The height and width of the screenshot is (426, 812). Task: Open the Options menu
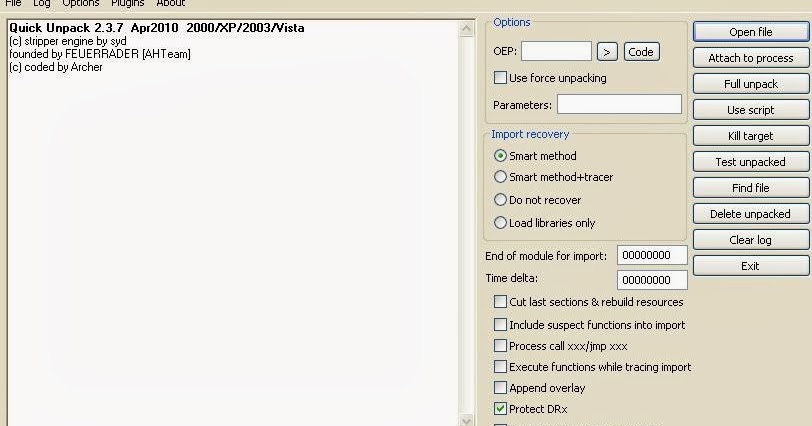80,3
